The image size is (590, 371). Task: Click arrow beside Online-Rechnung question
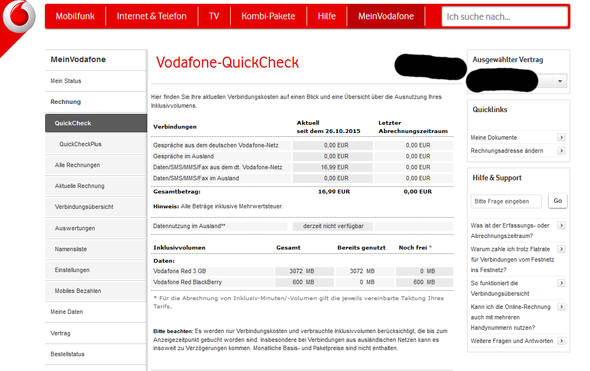[x=561, y=307]
